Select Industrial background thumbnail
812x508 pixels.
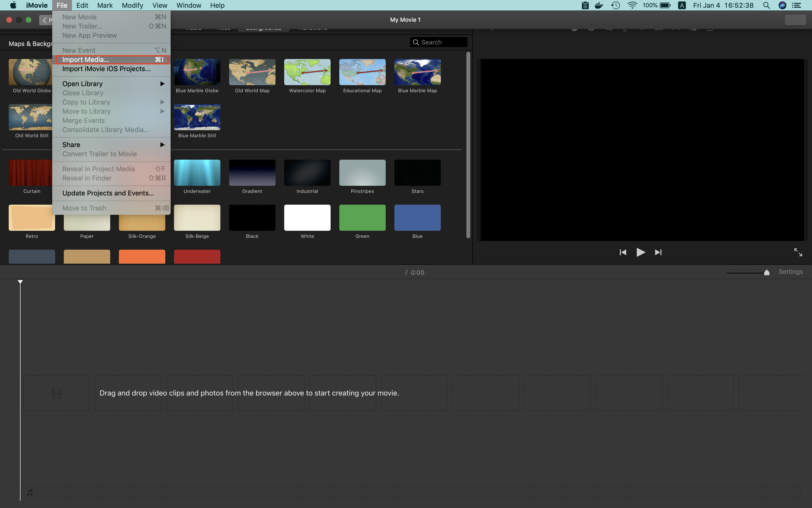click(307, 173)
